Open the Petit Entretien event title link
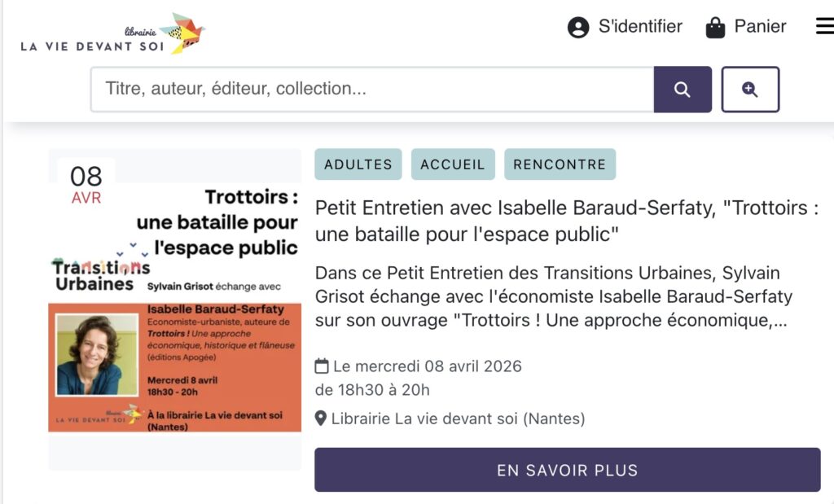Viewport: 834px width, 504px height. tap(566, 221)
